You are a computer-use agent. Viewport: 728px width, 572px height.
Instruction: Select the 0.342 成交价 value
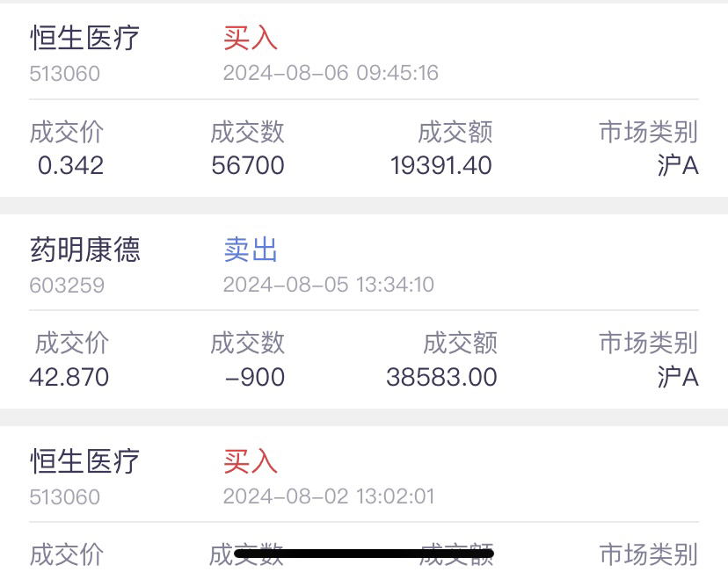tap(70, 165)
